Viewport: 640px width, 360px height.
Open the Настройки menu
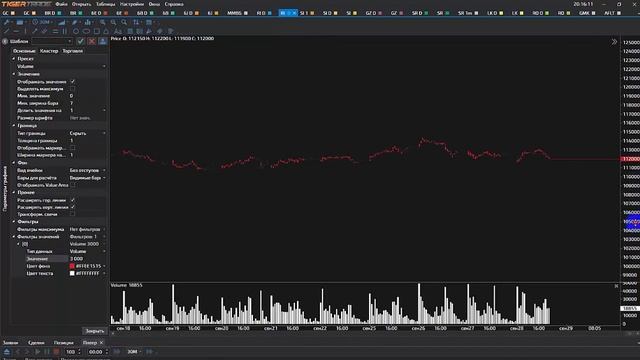[x=132, y=4]
